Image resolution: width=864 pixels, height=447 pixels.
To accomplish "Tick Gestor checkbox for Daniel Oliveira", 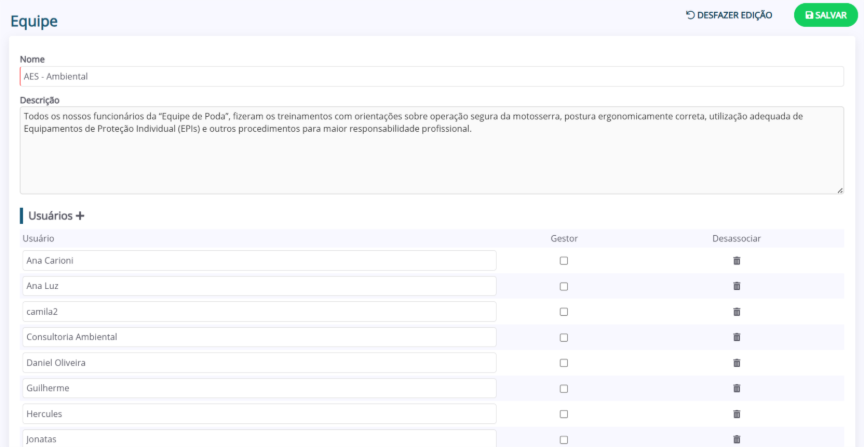I will point(564,363).
